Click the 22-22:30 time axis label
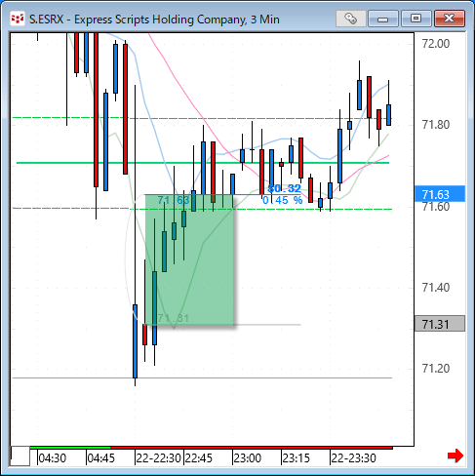475x476 pixels. click(x=158, y=458)
